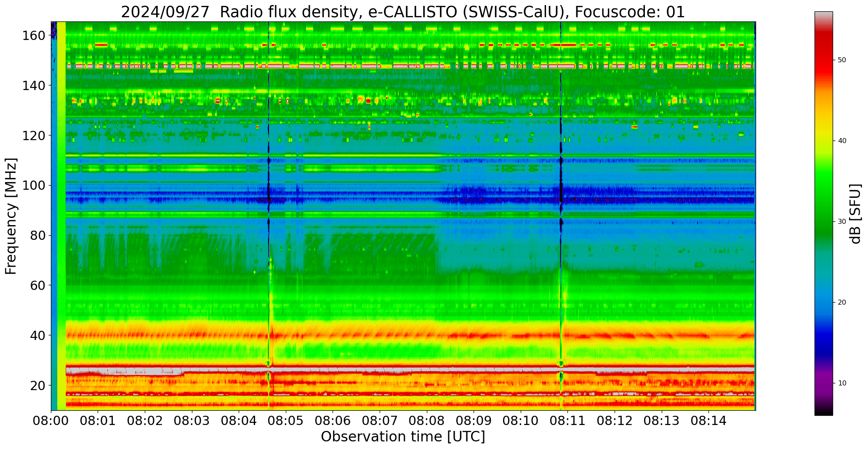Click the 'dB [SFU]' colorbar label
The width and height of the screenshot is (868, 449).
tap(855, 214)
